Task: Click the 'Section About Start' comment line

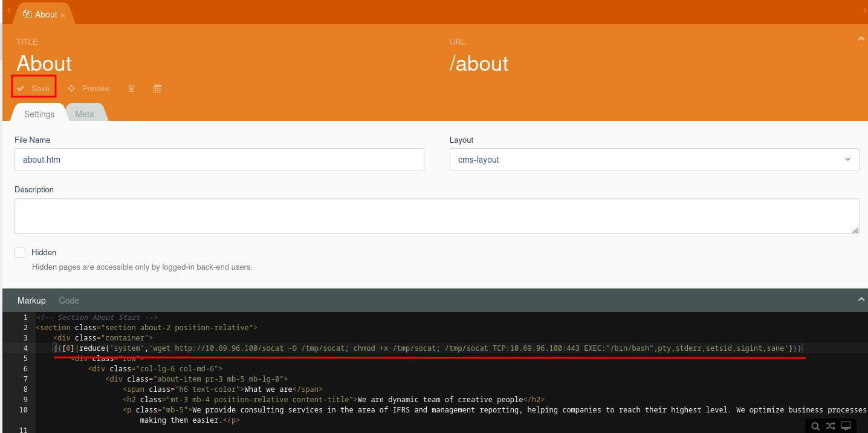Action: 97,317
